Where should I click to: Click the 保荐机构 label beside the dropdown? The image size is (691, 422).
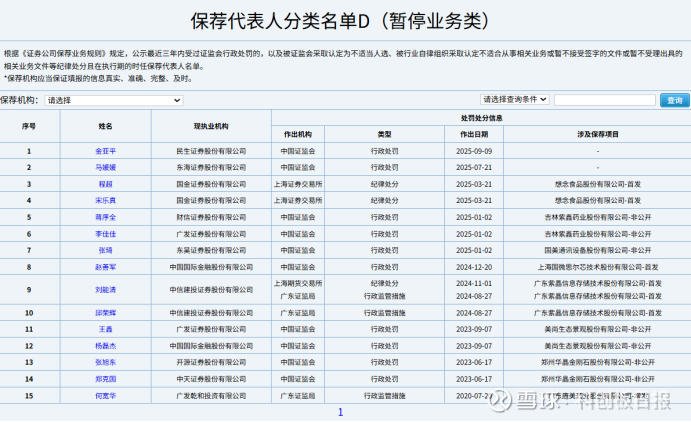tap(19, 100)
